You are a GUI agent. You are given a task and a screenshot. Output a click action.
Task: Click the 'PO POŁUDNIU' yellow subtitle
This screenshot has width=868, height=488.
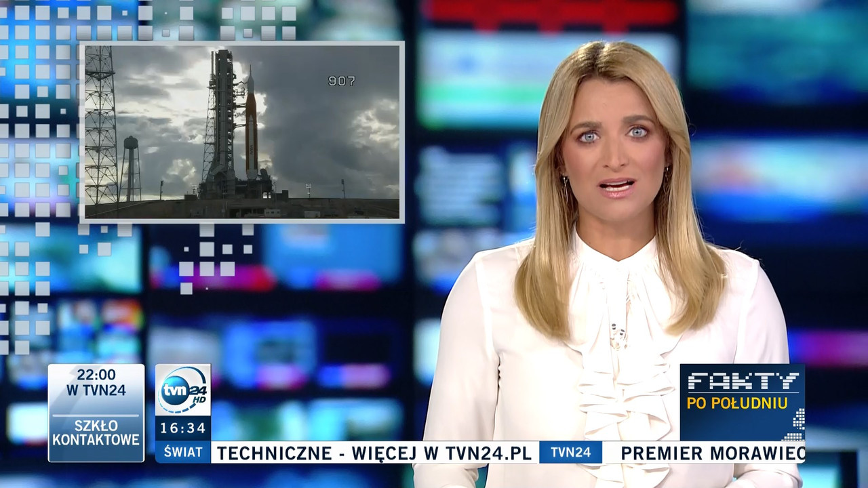tap(737, 403)
